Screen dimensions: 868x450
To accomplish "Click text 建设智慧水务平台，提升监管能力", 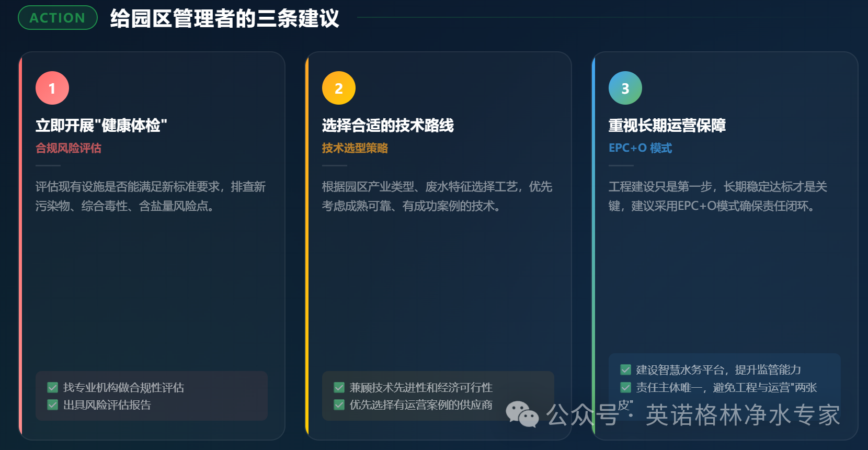I will (718, 370).
